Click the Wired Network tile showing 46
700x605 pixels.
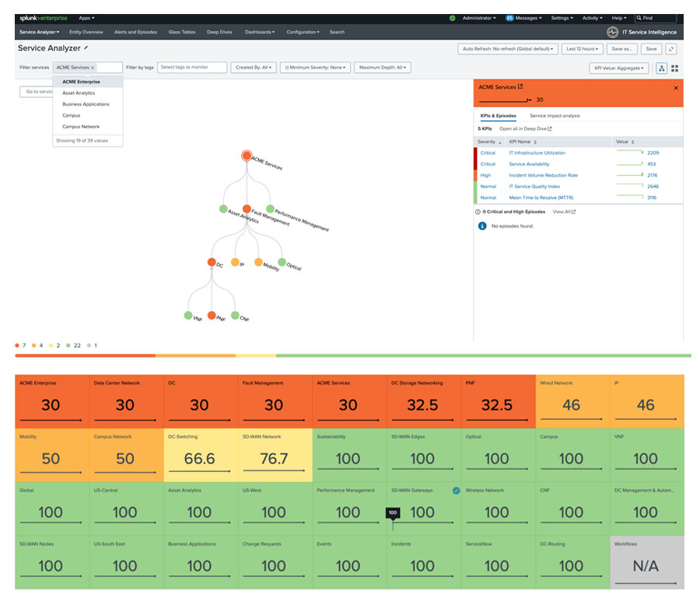572,401
